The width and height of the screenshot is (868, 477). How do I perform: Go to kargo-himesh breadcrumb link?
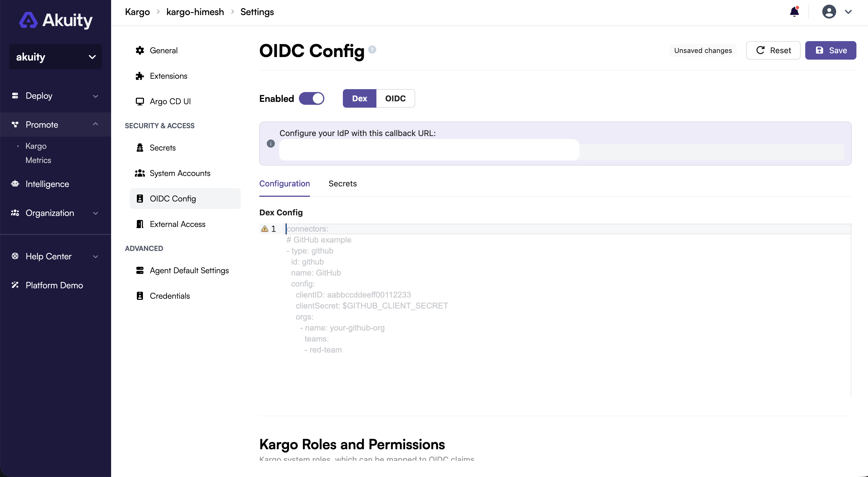pos(195,12)
